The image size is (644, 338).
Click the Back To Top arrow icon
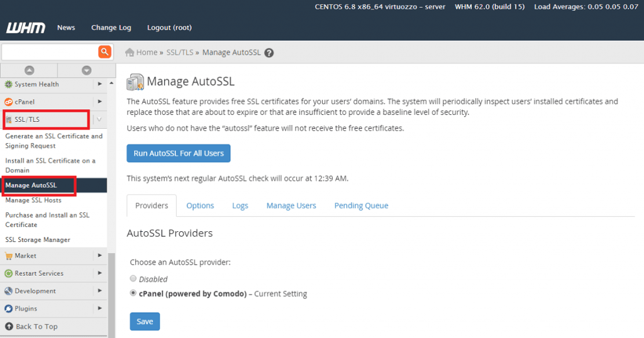click(9, 326)
